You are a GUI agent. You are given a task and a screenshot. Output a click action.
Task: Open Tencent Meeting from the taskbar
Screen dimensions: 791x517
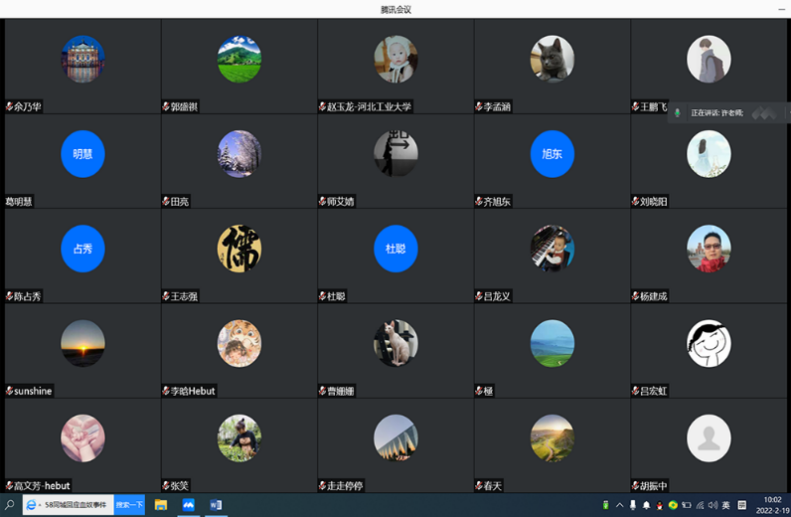click(x=188, y=506)
